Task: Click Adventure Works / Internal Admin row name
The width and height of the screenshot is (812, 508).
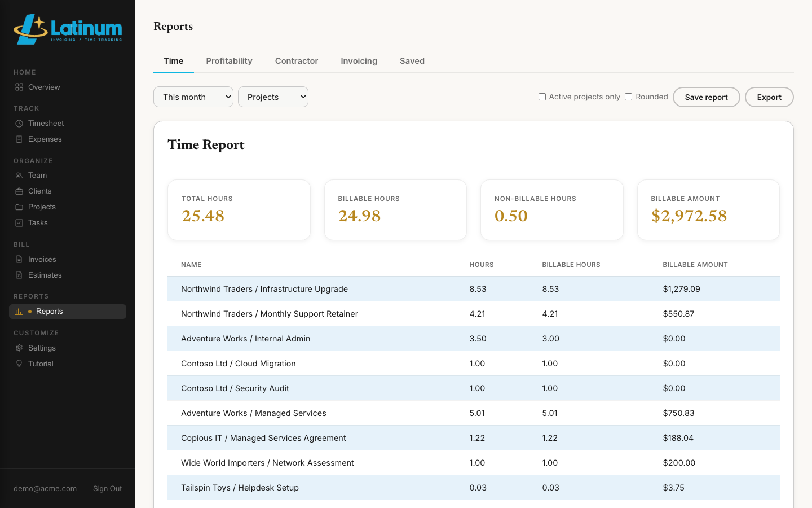Action: pos(246,339)
